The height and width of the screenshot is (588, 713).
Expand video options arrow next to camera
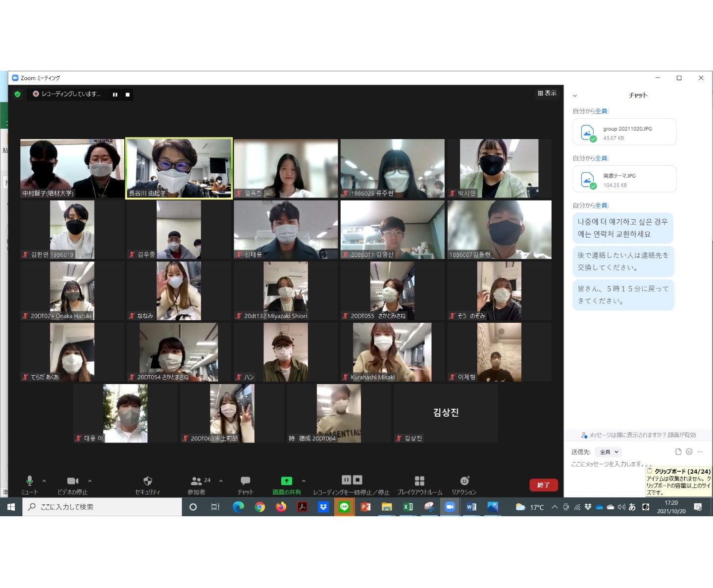(x=90, y=481)
